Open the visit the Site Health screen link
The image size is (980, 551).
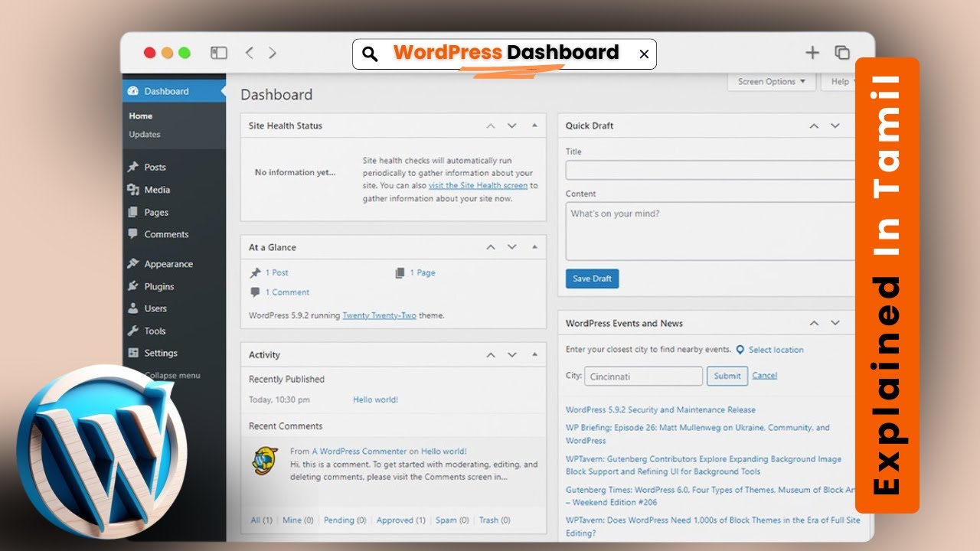click(478, 185)
